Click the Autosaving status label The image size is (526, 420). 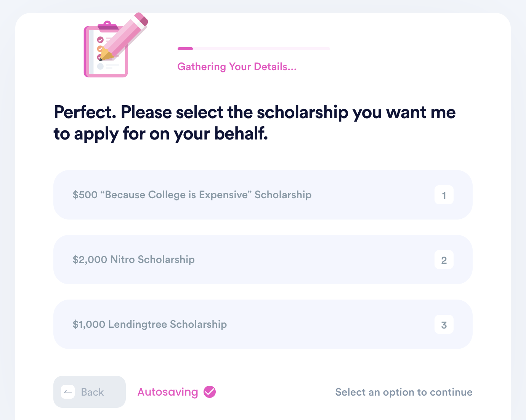click(x=168, y=392)
